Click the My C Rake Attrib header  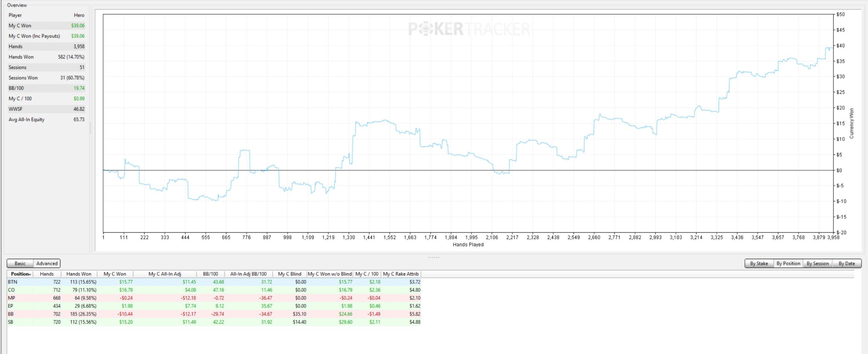(401, 274)
